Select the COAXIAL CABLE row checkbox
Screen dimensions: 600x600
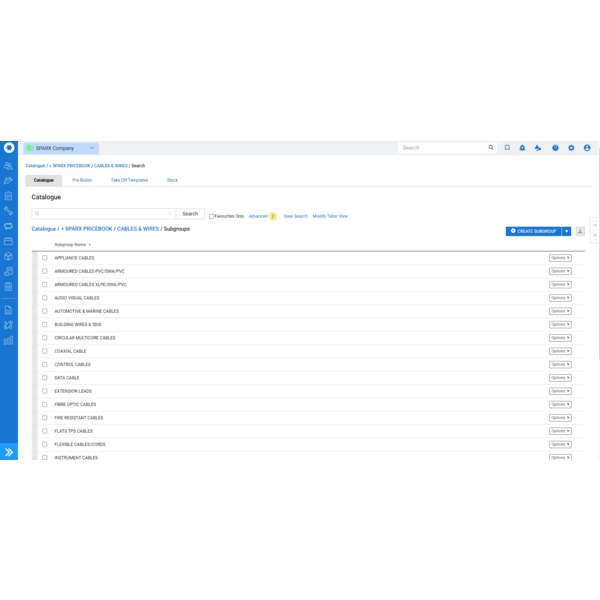point(44,351)
